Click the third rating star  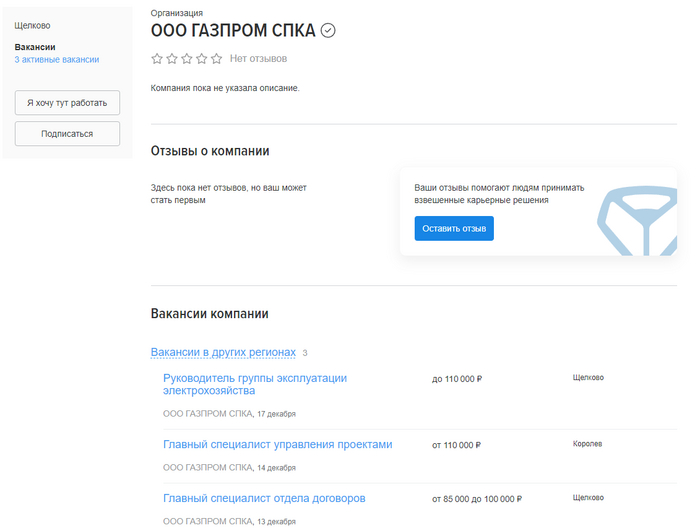point(187,59)
